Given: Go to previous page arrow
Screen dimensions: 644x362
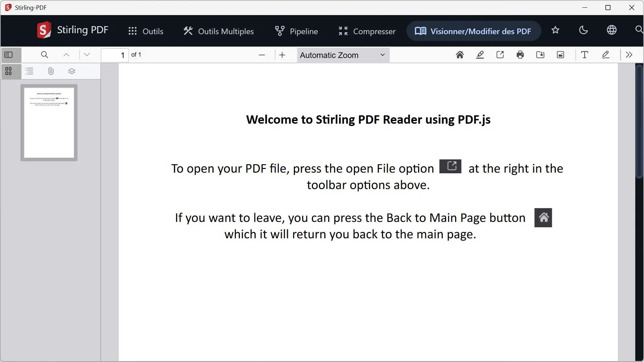Looking at the screenshot, I should (x=66, y=55).
